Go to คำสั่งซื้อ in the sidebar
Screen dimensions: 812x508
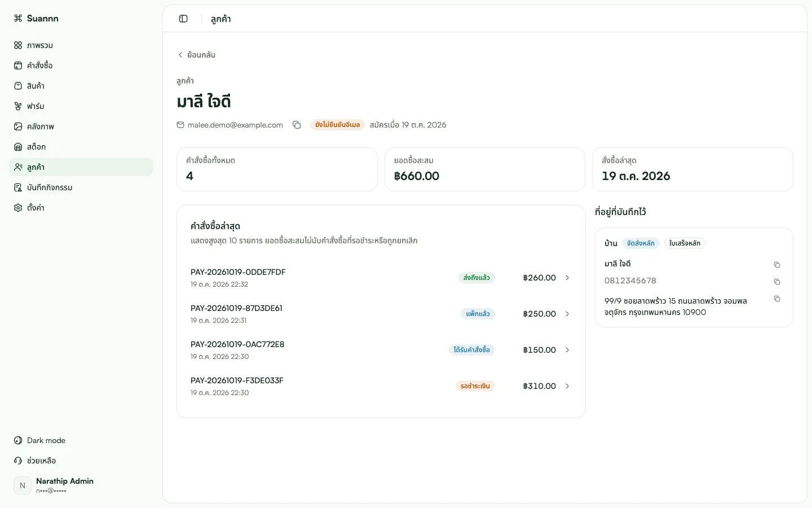pos(81,65)
